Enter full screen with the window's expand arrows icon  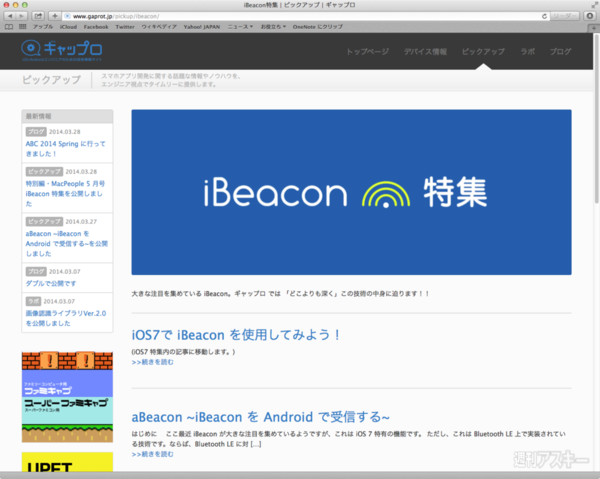(594, 5)
